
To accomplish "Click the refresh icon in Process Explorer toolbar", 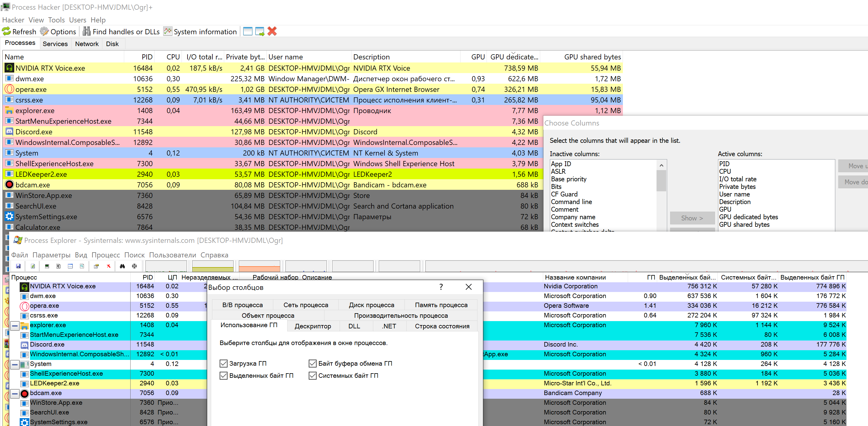I will click(x=33, y=266).
